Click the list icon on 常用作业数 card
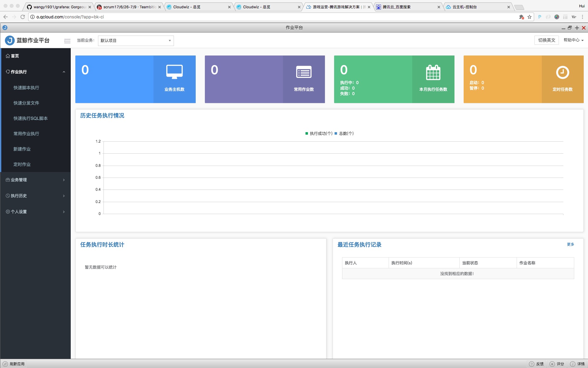The image size is (588, 368). [x=303, y=72]
